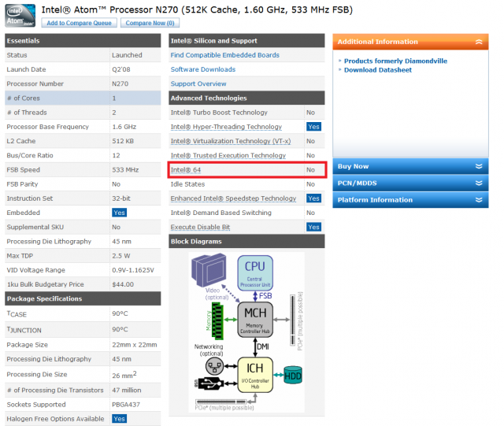Click Yes badge for Execute Disable Bit
504x426 pixels.
[x=313, y=227]
